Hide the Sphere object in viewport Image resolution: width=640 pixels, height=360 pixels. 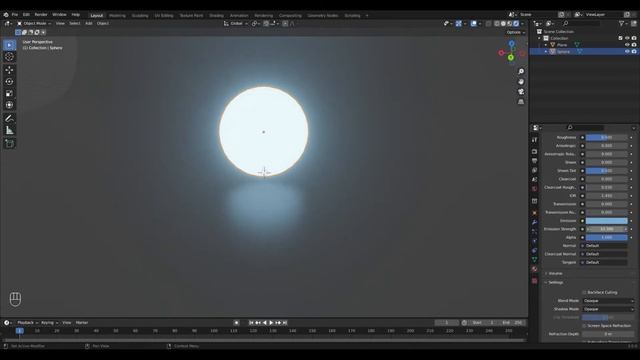(627, 52)
